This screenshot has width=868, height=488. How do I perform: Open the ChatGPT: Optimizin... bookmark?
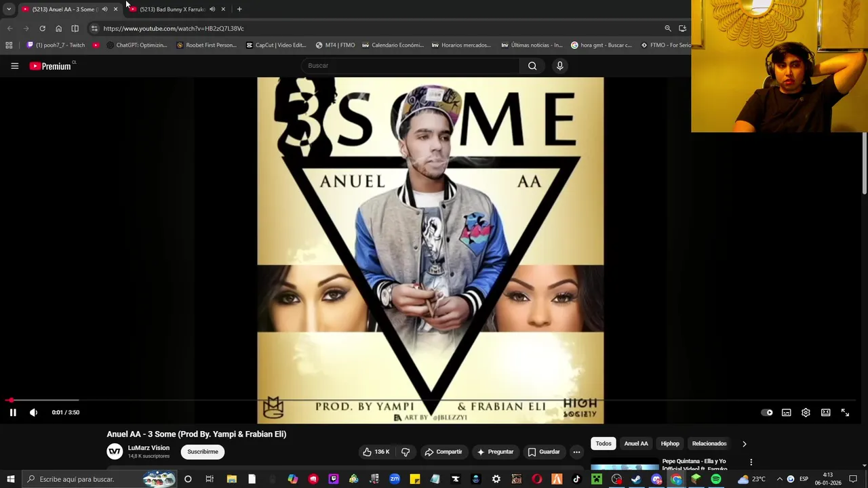point(137,45)
